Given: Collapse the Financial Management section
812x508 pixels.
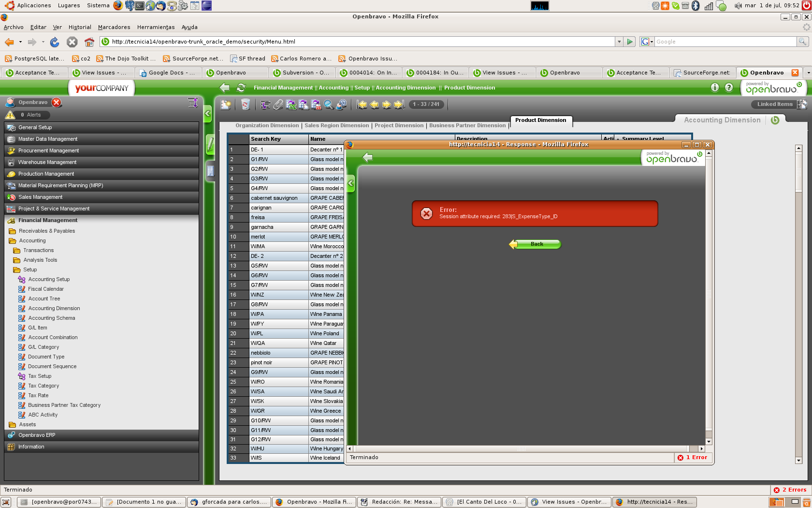Looking at the screenshot, I should (101, 220).
